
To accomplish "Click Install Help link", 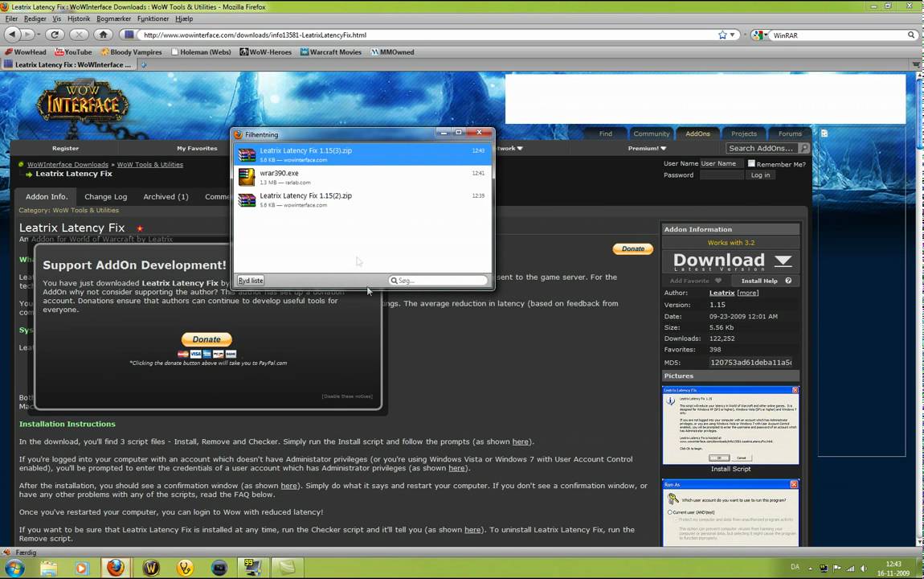I will pyautogui.click(x=766, y=281).
